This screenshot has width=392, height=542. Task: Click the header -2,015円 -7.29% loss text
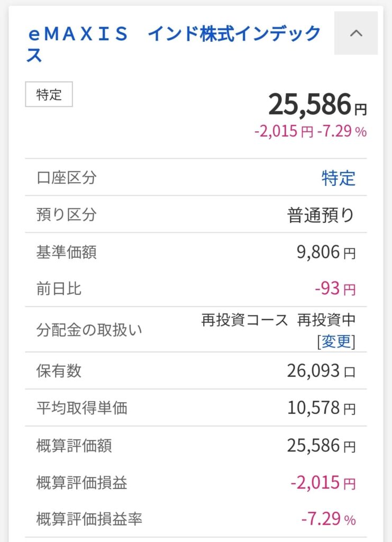pyautogui.click(x=310, y=132)
